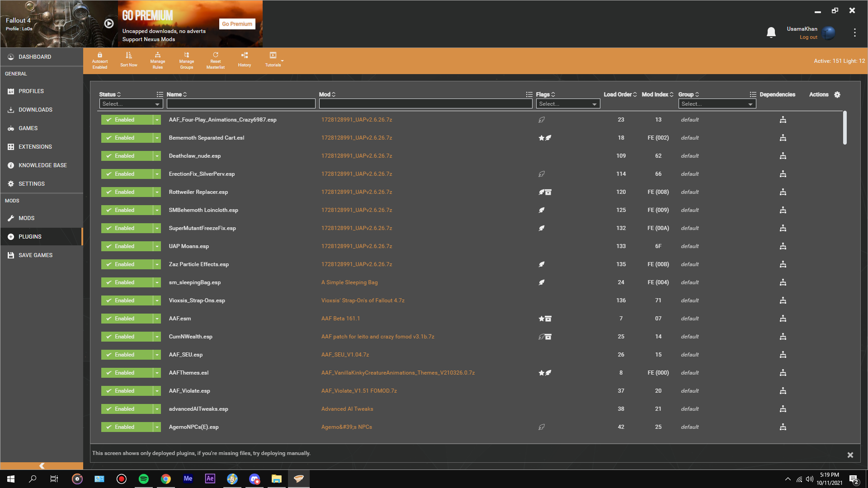Expand status dropdown arrow for AAF_SEU.esp
The image size is (868, 488).
click(x=157, y=355)
